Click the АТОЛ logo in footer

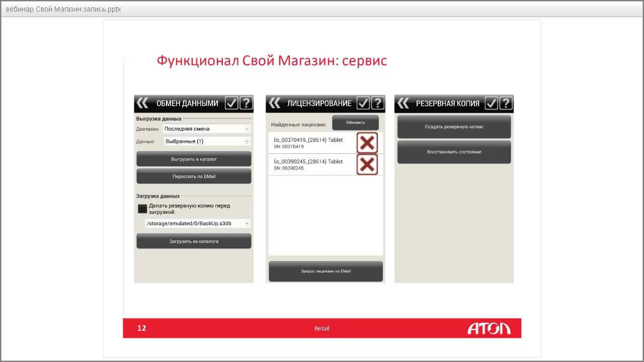click(x=489, y=328)
